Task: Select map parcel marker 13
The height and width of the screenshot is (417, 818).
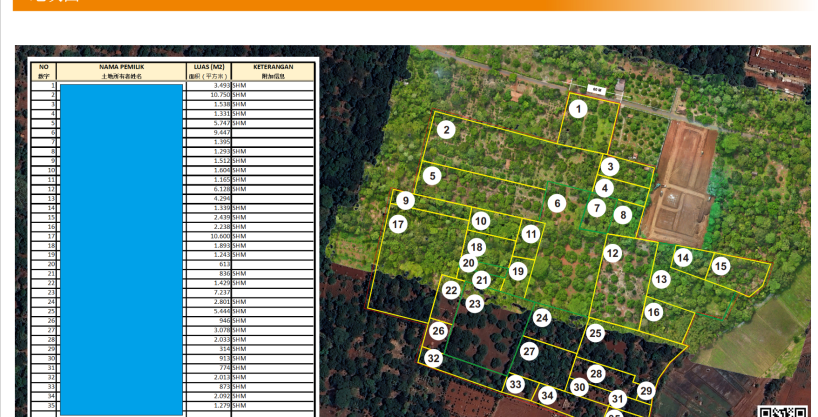Action: tap(661, 279)
